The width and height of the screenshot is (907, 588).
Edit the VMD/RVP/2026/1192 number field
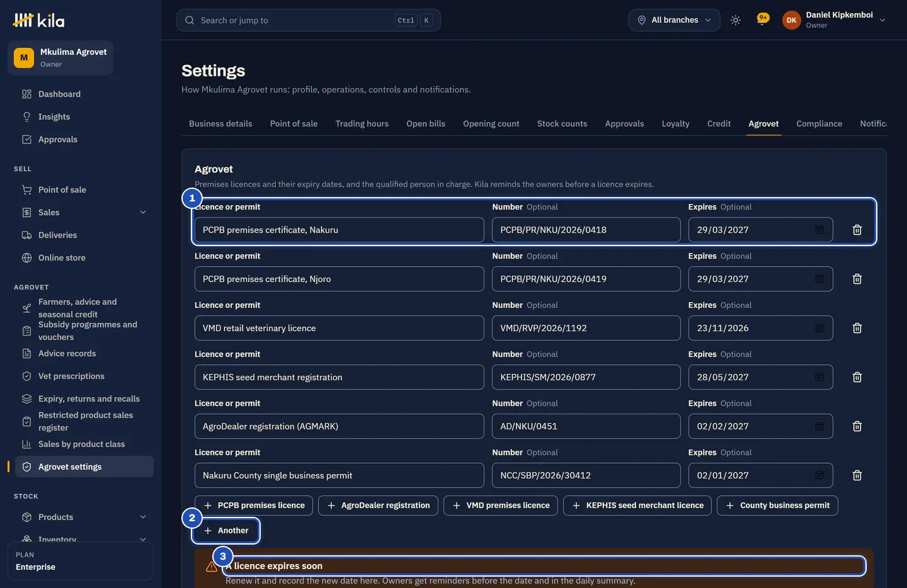pyautogui.click(x=586, y=328)
